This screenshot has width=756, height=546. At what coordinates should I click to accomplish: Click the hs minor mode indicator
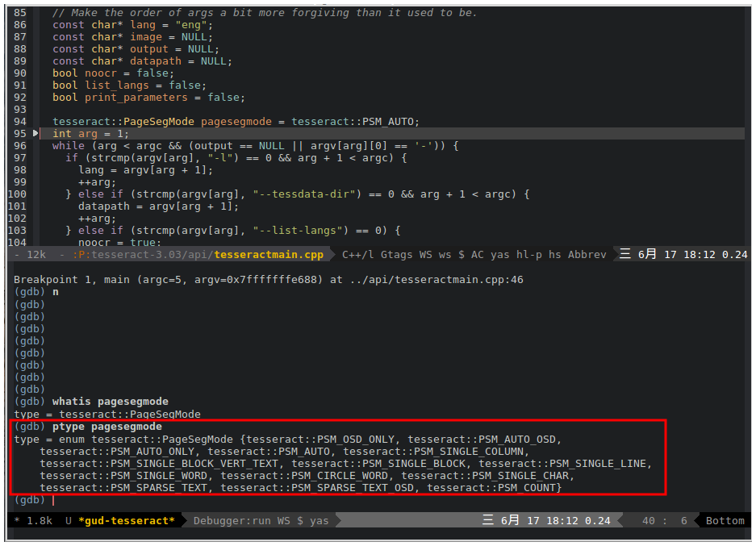(554, 254)
